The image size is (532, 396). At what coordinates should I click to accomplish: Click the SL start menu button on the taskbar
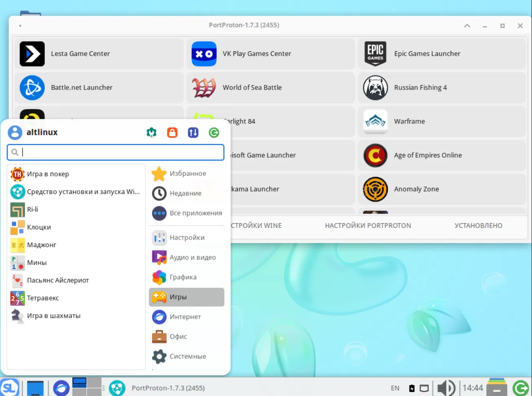(x=9, y=387)
